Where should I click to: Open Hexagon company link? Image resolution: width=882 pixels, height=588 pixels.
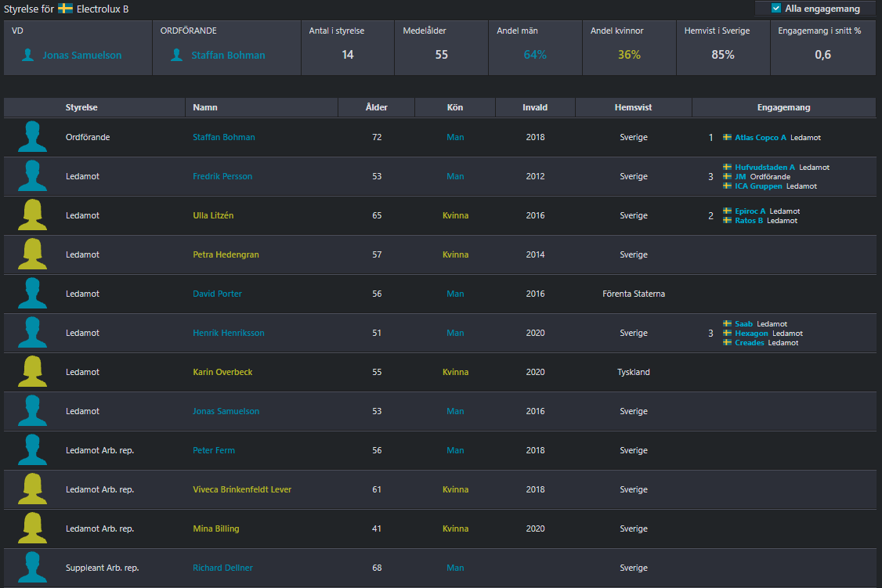[751, 334]
